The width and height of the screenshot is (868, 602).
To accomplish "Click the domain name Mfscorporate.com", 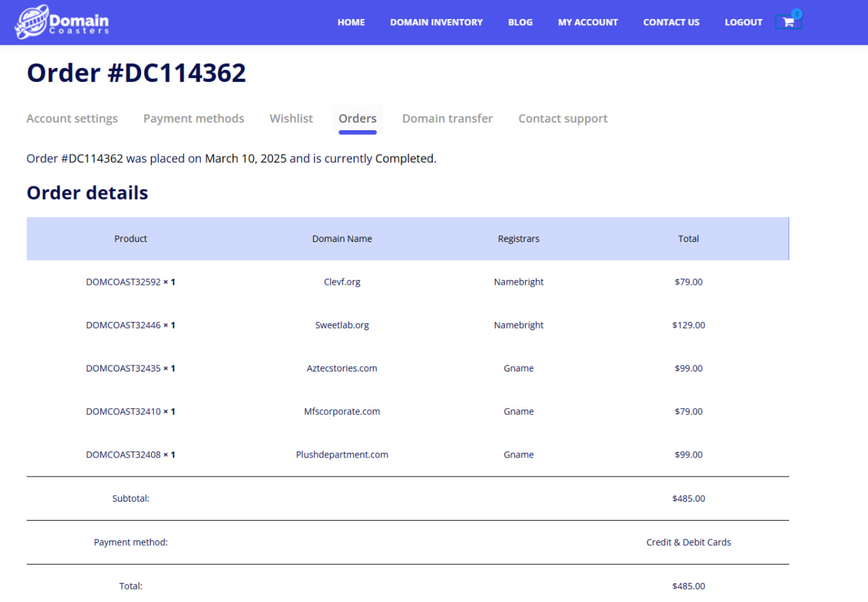I will (342, 412).
